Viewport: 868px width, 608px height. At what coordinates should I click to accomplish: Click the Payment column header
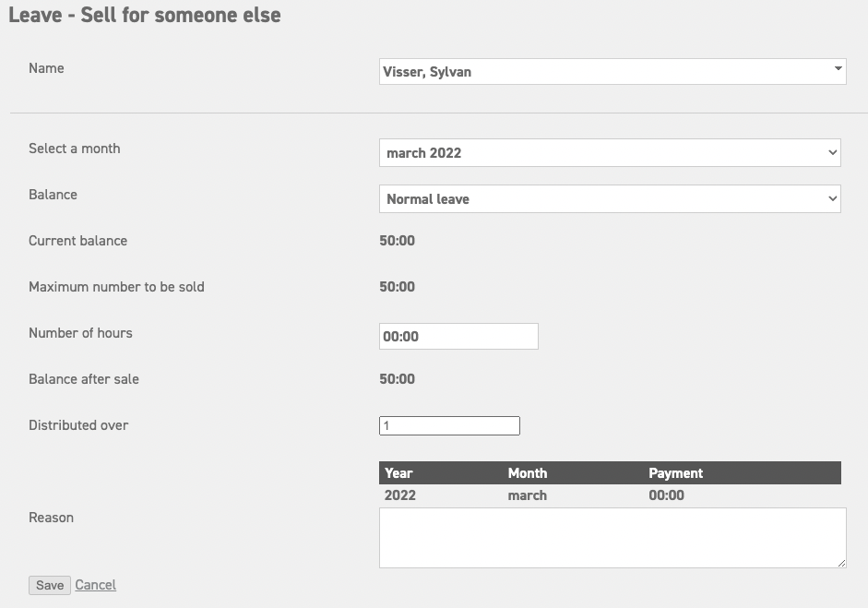click(675, 472)
